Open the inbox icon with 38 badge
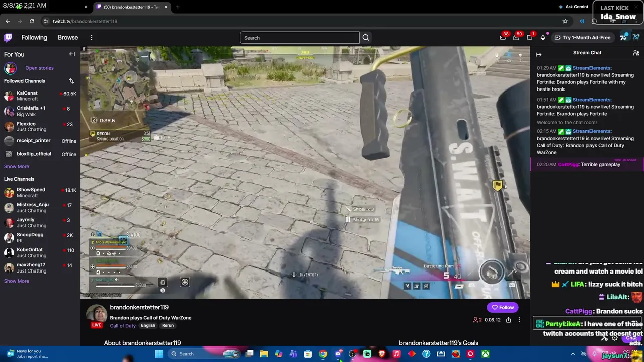Viewport: 644px width, 362px height. [503, 37]
